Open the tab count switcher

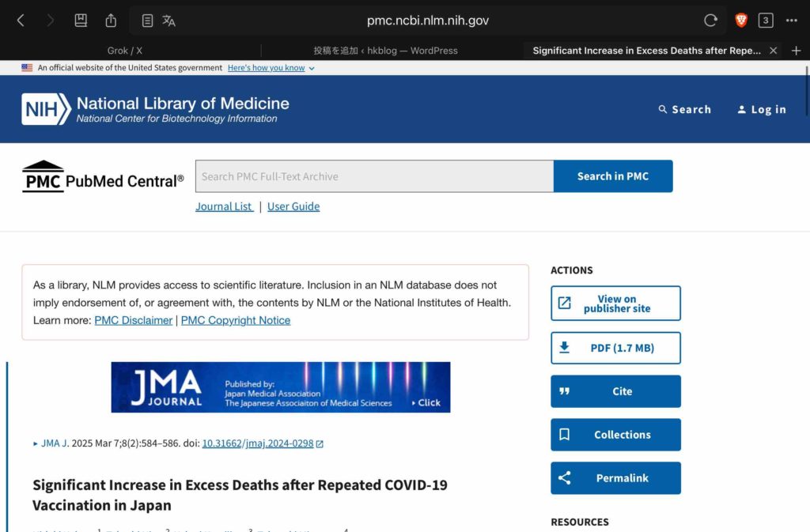click(765, 21)
